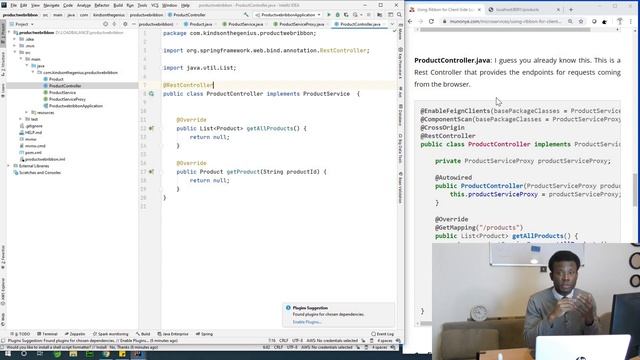640x360 pixels.
Task: Click the 4 spaces indent status entry
Action: pos(384,340)
